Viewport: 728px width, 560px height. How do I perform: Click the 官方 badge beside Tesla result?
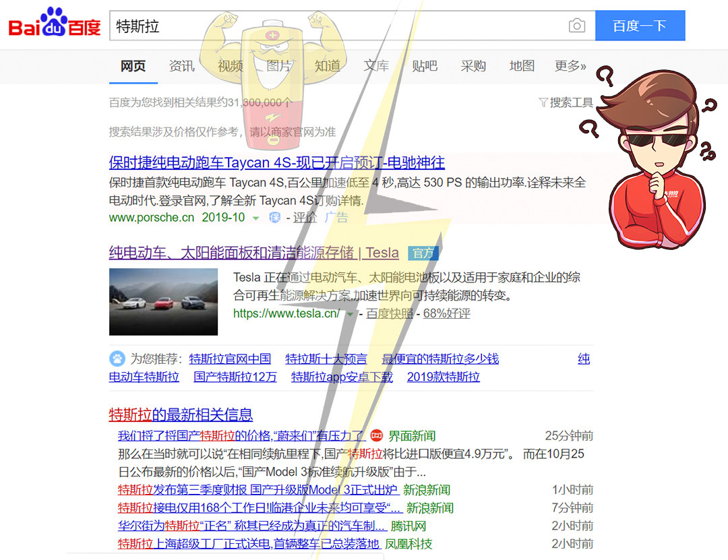(x=423, y=253)
